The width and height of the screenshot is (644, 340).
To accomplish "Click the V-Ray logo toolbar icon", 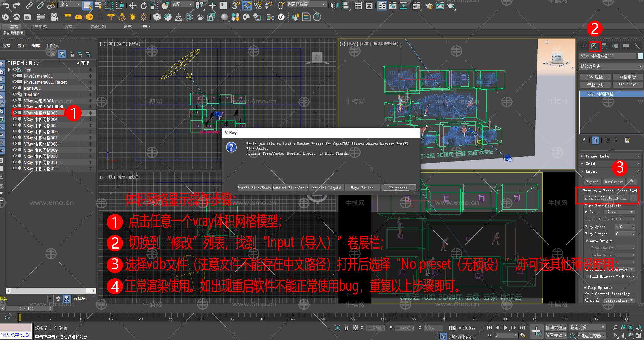I will pyautogui.click(x=281, y=17).
